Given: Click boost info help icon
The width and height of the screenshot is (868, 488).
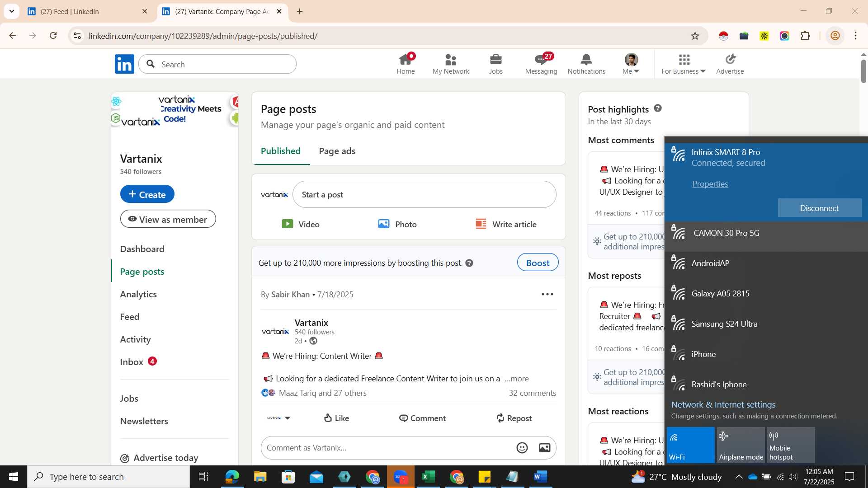Looking at the screenshot, I should (x=469, y=263).
